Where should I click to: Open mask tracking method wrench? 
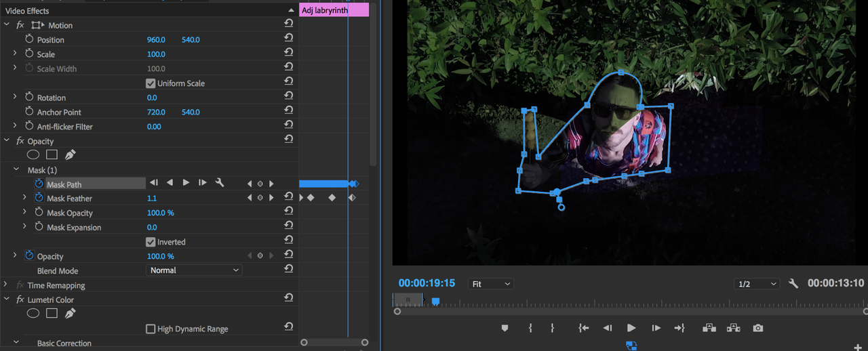click(x=220, y=183)
